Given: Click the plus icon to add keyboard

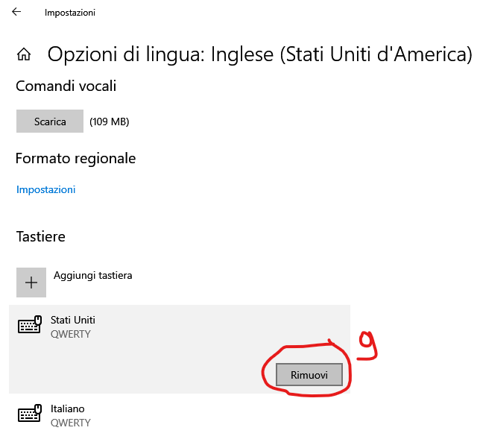Looking at the screenshot, I should coord(31,283).
